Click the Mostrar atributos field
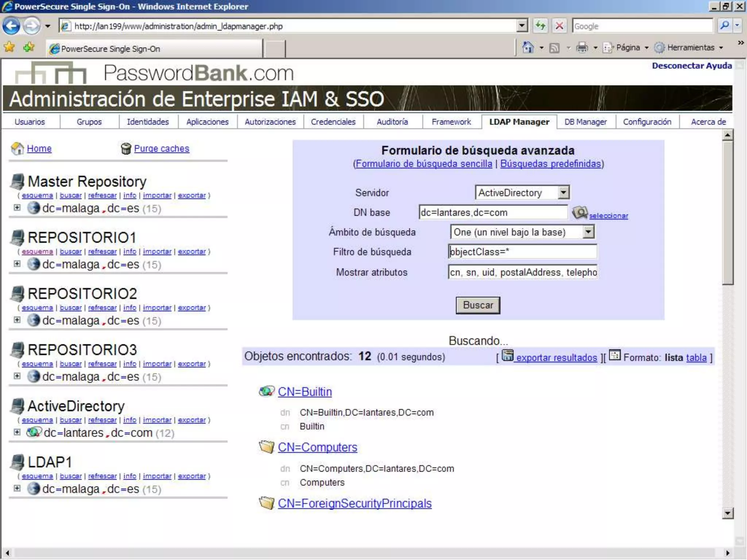747x560 pixels. 522,272
